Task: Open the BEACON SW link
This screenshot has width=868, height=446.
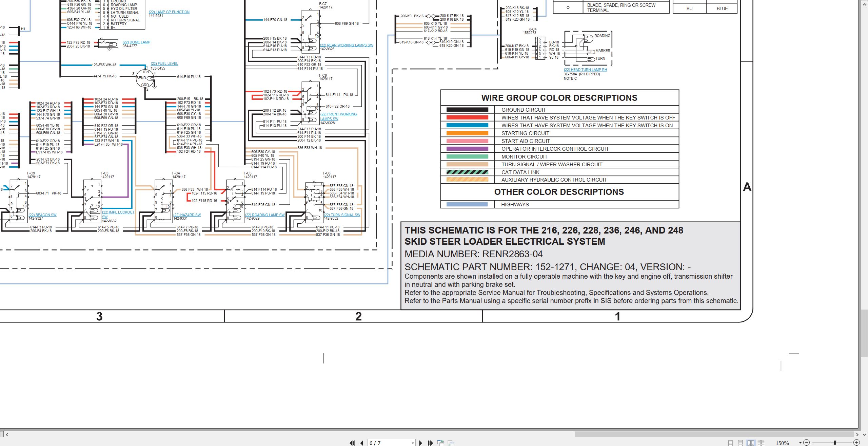Action: [x=42, y=215]
